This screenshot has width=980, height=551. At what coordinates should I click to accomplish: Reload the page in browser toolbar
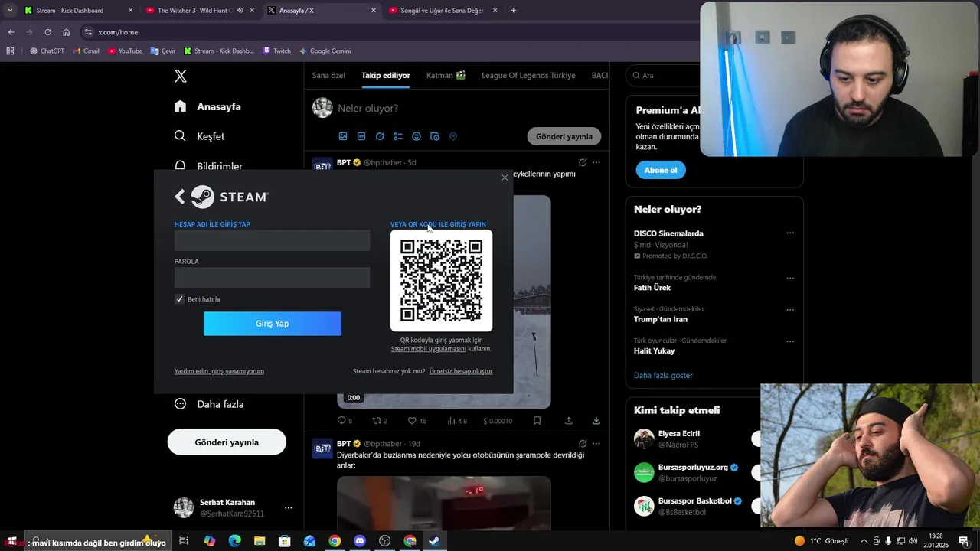[47, 32]
